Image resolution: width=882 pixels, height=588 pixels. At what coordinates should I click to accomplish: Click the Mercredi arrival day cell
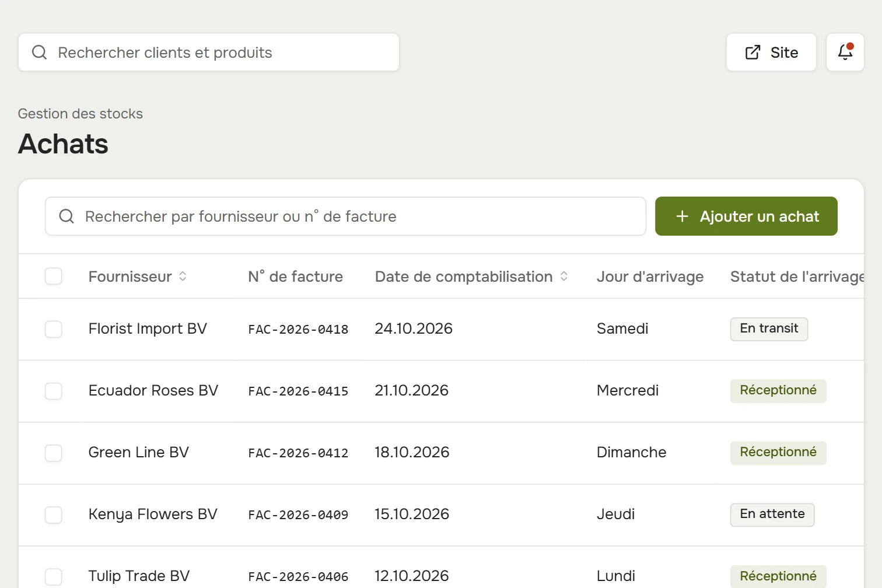[628, 391]
